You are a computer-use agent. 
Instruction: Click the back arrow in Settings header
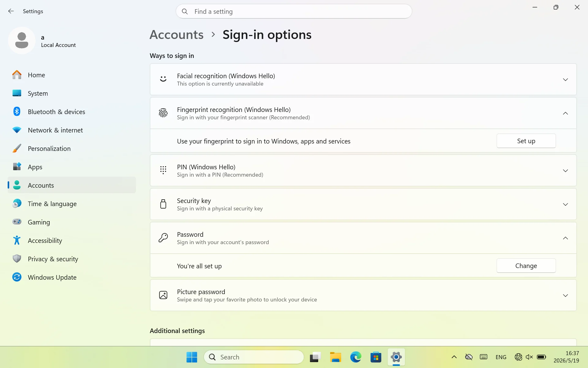click(x=11, y=11)
